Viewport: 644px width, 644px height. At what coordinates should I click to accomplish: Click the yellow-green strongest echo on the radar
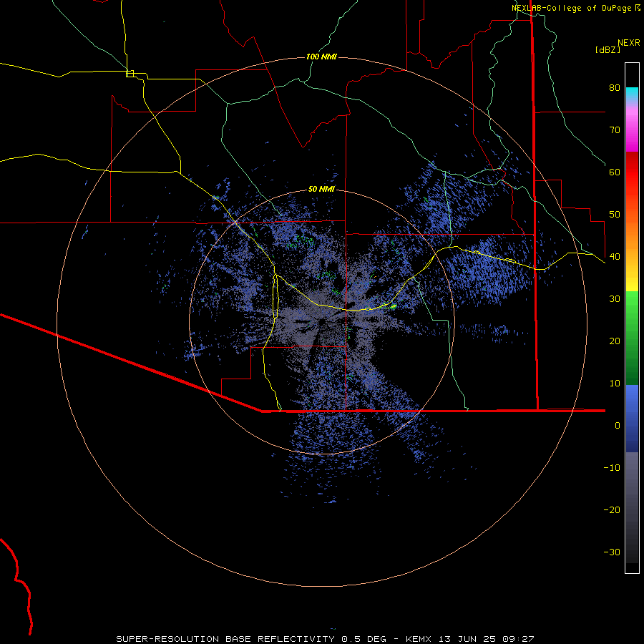click(x=393, y=306)
